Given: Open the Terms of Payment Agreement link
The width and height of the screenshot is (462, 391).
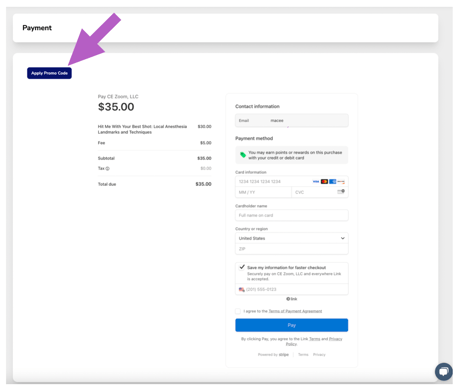Looking at the screenshot, I should pos(295,311).
